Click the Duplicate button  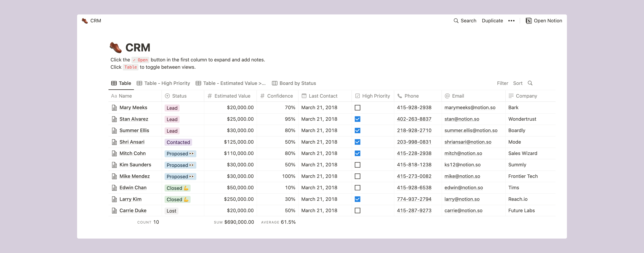[x=492, y=21]
